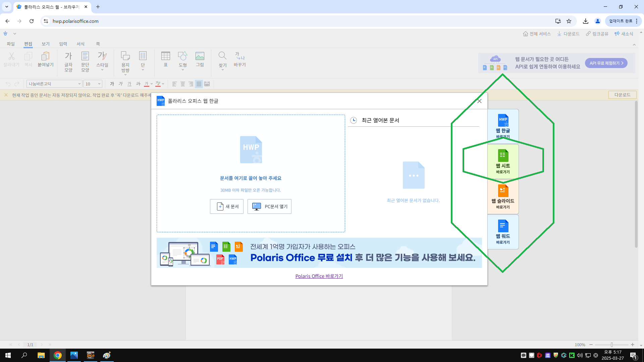Open the Web Slide shortcut
Screen dimensions: 644x362
coord(503,196)
